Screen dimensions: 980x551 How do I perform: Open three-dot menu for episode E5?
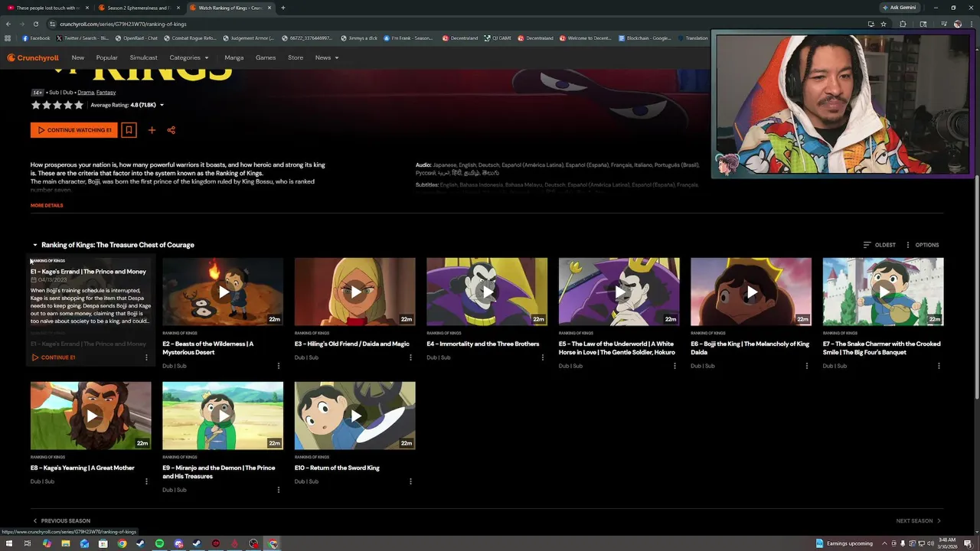675,366
